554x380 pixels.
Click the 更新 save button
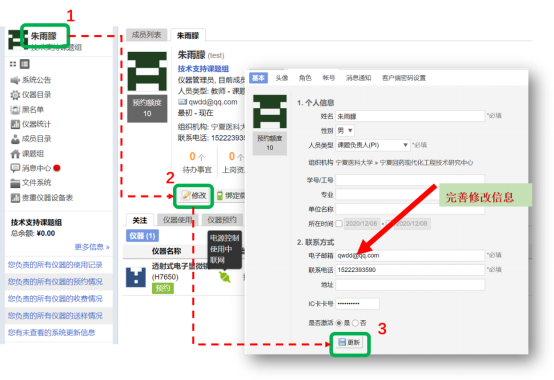(x=349, y=342)
